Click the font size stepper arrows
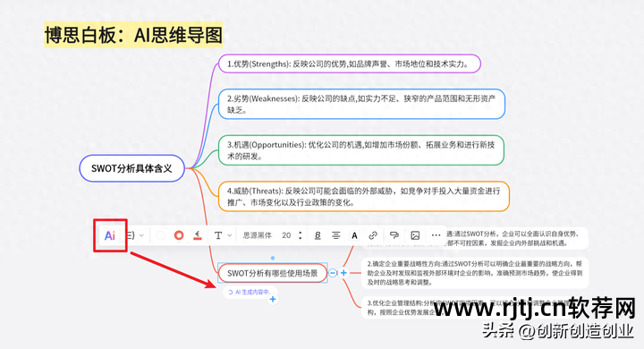This screenshot has height=349, width=644. pyautogui.click(x=301, y=235)
